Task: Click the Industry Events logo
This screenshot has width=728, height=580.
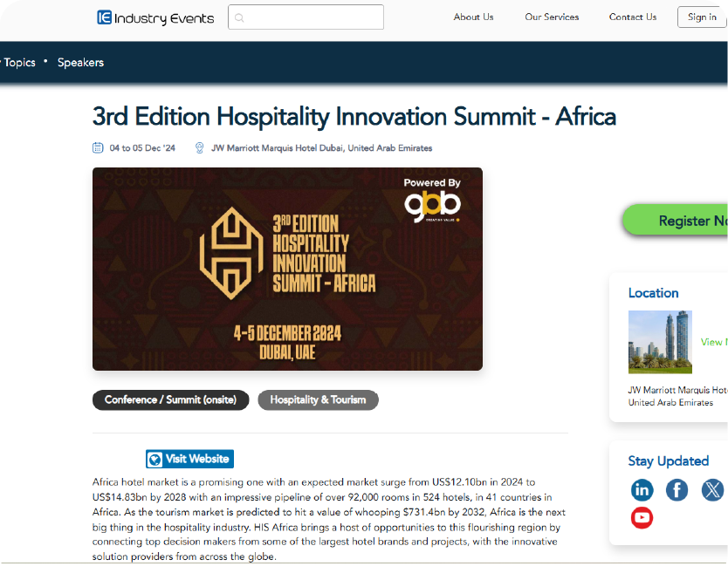Action: [155, 17]
